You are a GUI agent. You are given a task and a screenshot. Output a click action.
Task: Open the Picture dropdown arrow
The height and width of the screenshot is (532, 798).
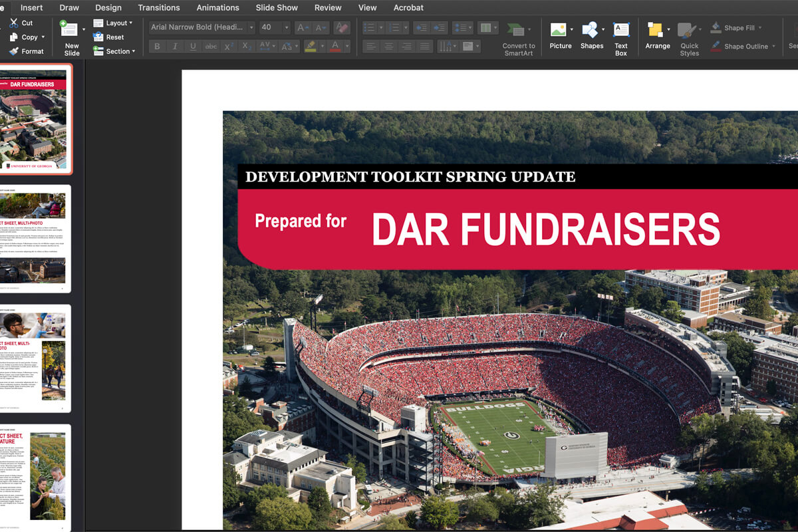[571, 29]
